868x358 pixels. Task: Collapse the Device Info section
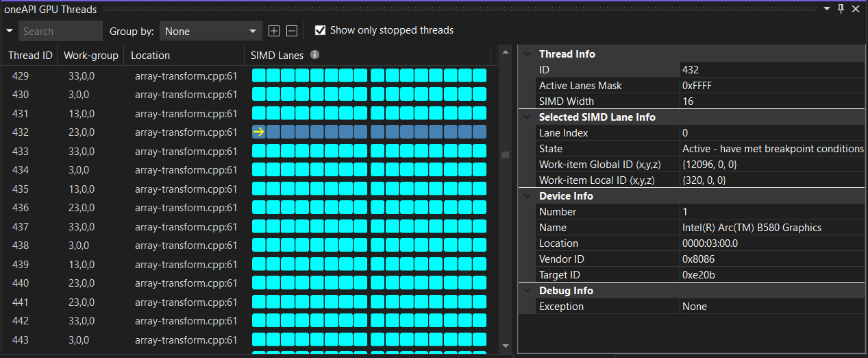[527, 196]
